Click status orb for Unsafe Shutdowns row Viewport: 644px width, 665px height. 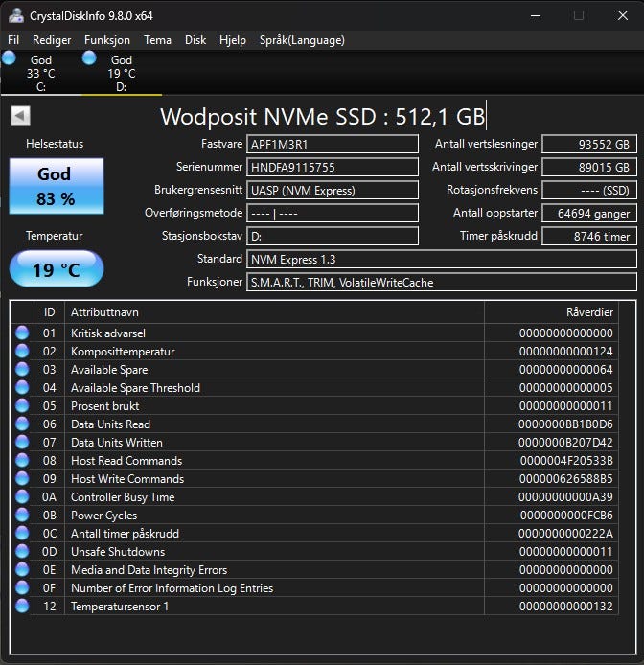tap(22, 552)
